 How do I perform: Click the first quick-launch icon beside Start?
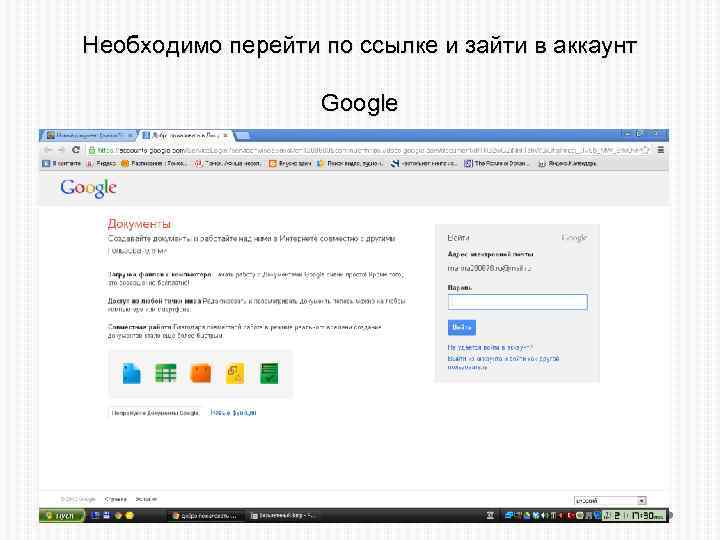(x=96, y=516)
